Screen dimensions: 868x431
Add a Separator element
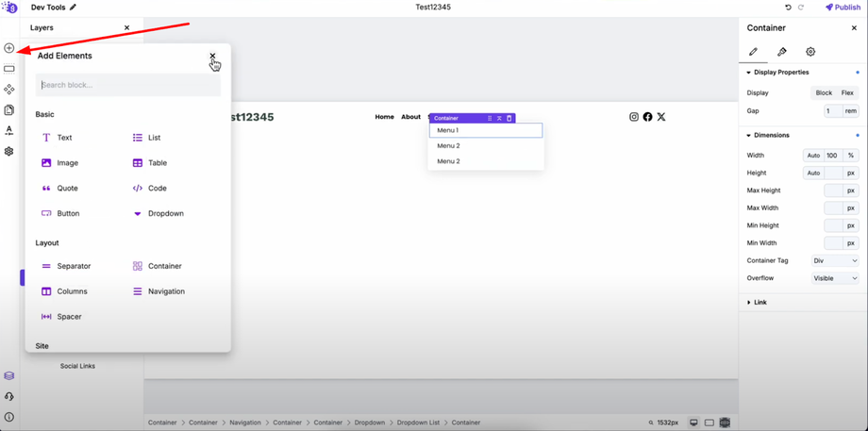pos(66,266)
